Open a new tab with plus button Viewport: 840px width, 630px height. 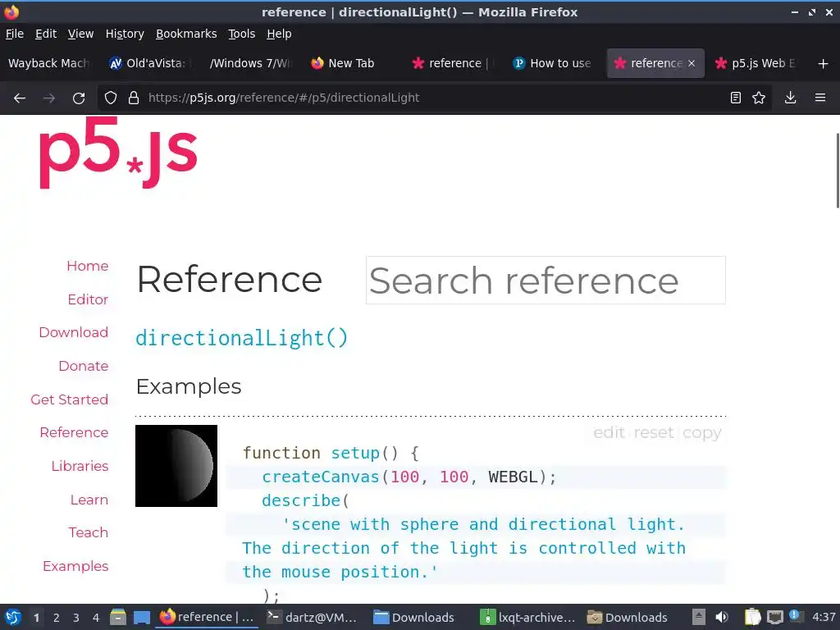tap(824, 64)
